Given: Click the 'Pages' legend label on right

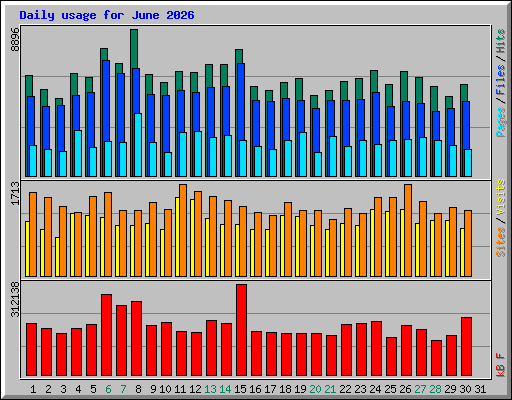Looking at the screenshot, I should click(500, 122).
